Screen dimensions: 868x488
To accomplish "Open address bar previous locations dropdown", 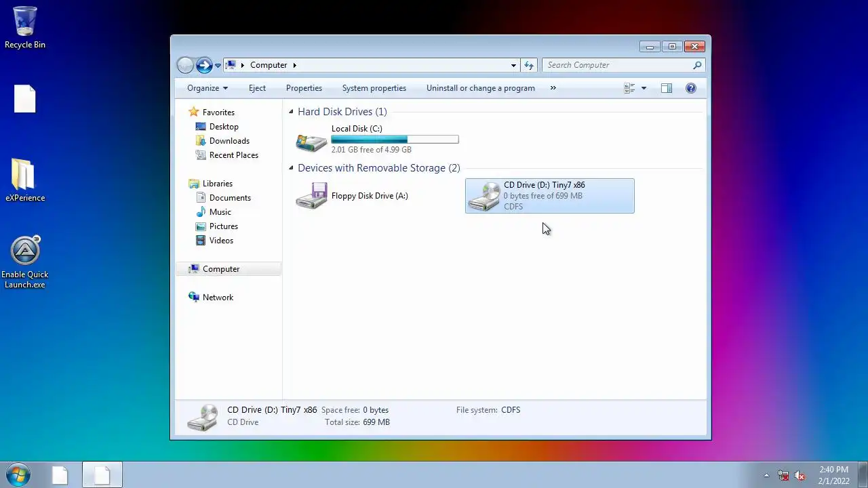I will point(513,65).
